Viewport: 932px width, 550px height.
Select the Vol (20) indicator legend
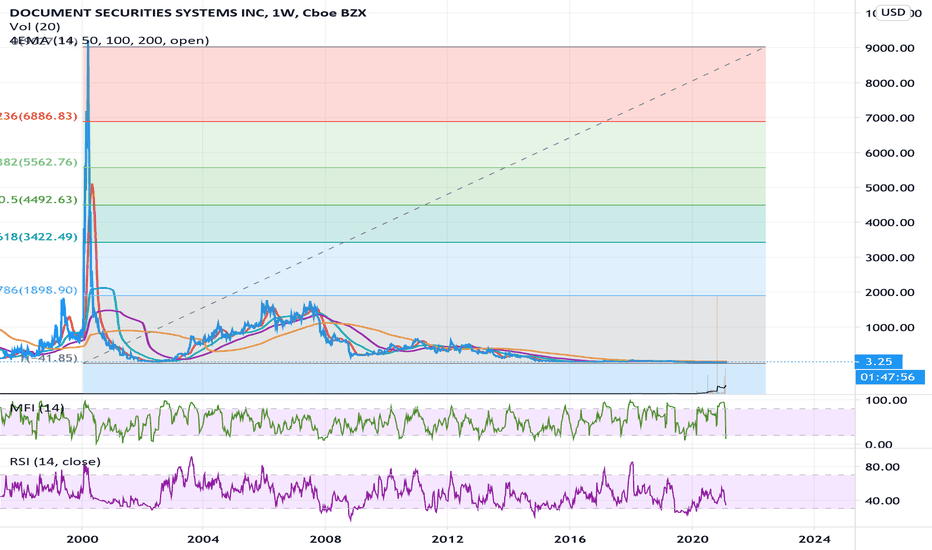pos(34,27)
